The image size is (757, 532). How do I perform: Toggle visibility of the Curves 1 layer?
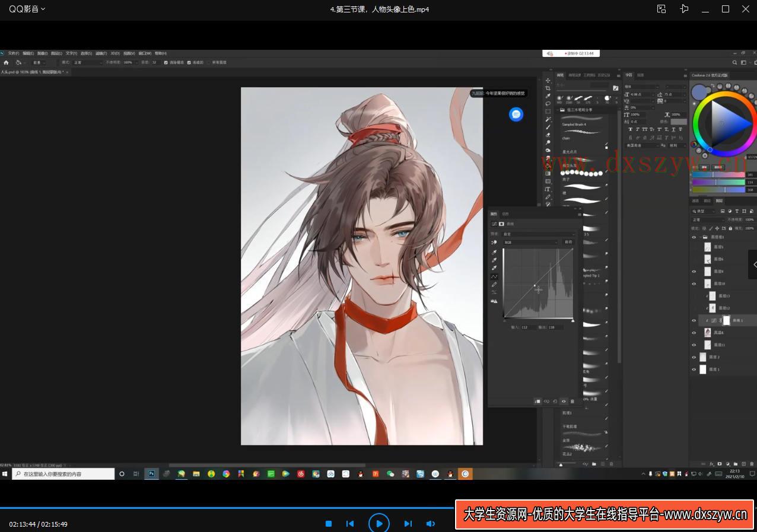(694, 320)
